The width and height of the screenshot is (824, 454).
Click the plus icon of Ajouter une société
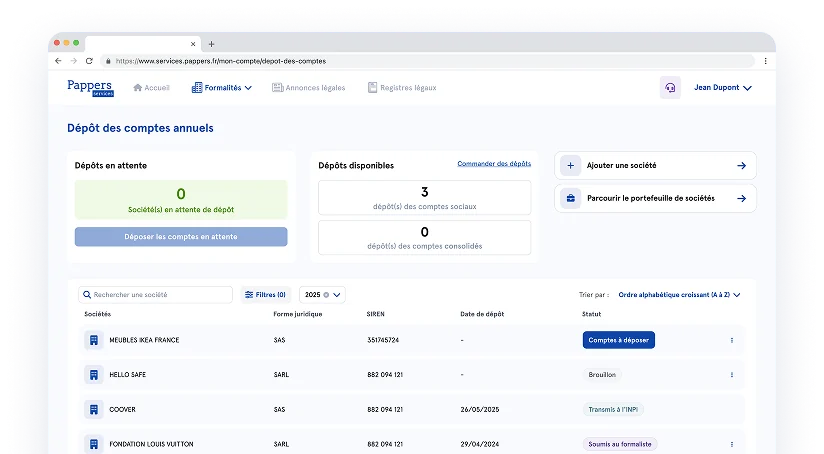pyautogui.click(x=571, y=166)
